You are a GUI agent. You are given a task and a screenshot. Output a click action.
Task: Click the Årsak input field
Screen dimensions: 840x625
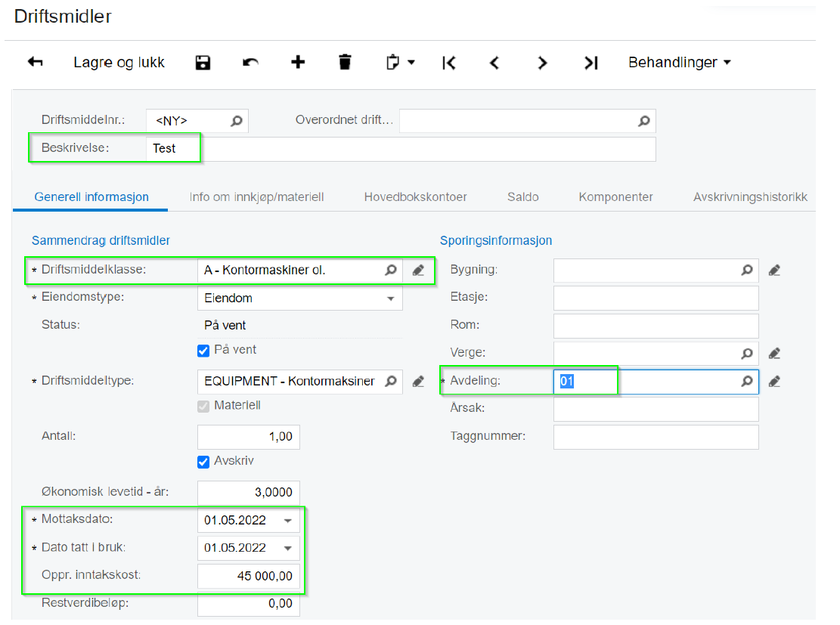pos(656,409)
